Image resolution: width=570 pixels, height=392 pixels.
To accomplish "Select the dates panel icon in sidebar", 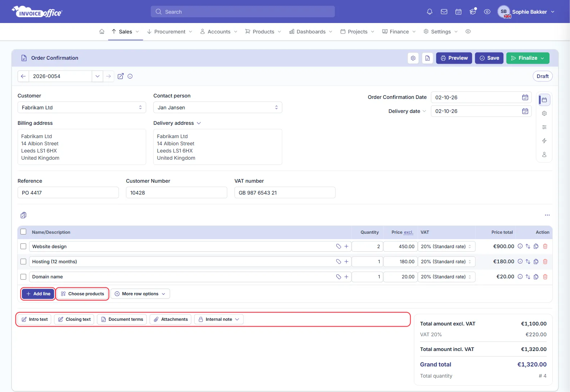I will (544, 100).
